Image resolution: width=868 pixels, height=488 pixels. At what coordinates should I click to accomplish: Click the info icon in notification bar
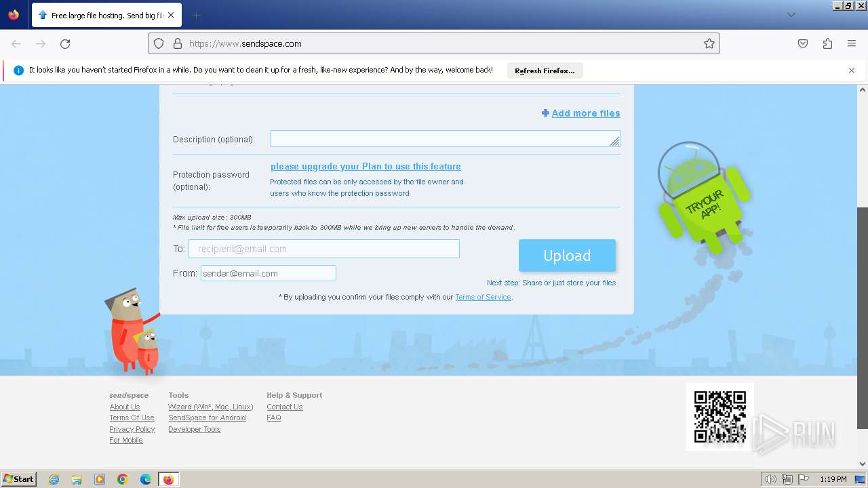18,70
